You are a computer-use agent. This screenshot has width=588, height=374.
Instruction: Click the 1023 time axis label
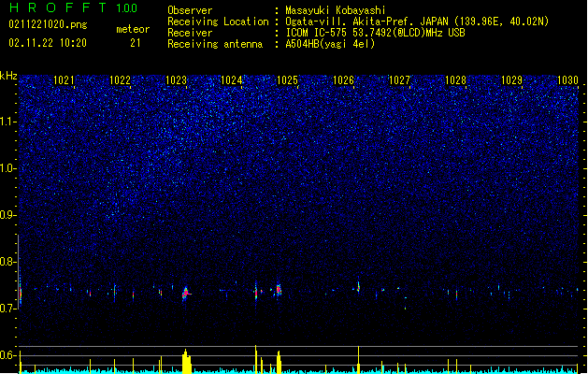176,79
